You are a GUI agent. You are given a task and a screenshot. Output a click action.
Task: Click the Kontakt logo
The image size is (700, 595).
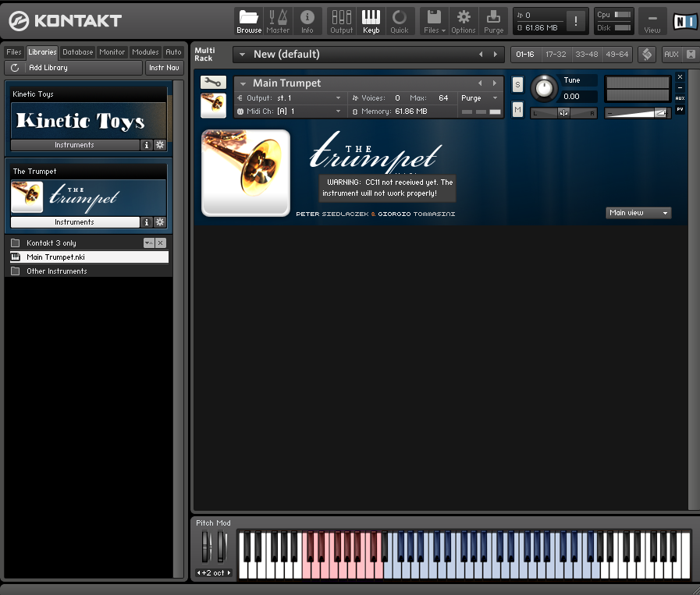66,20
